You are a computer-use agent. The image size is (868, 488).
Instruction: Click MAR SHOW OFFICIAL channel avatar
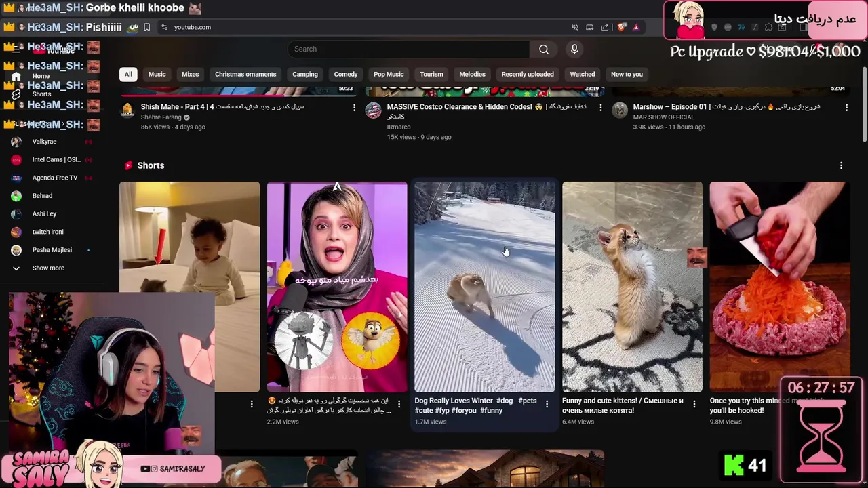tap(620, 110)
